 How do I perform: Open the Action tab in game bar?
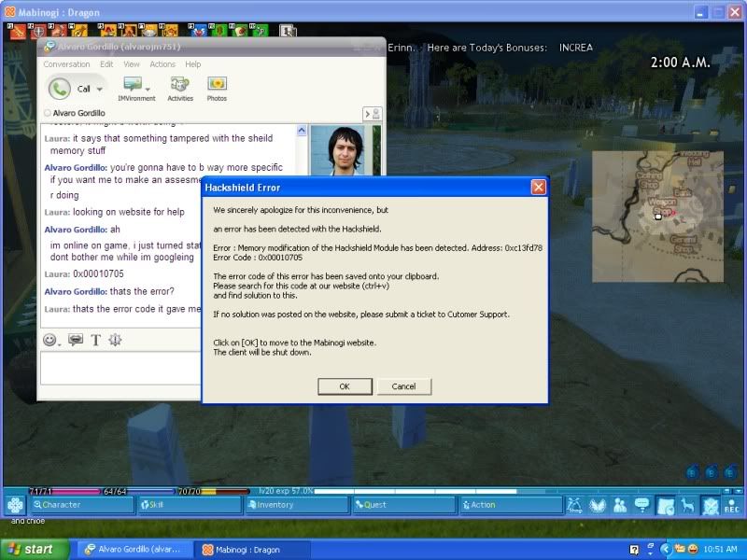point(513,505)
